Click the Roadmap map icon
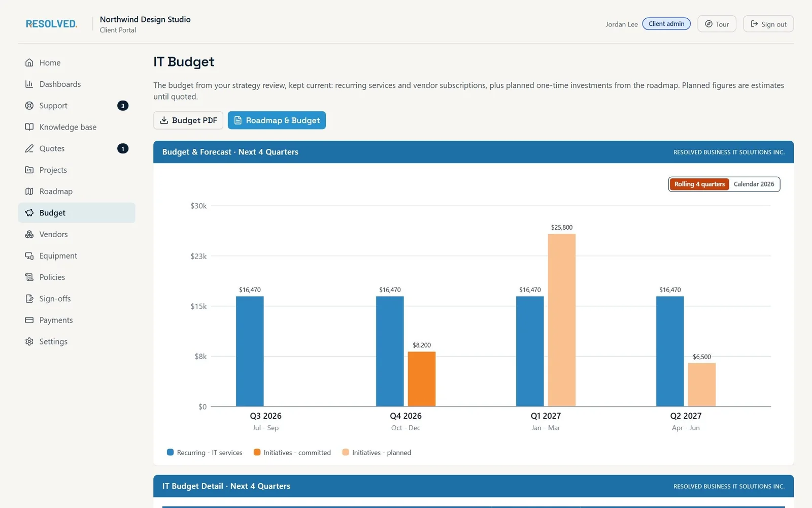The width and height of the screenshot is (812, 508). pyautogui.click(x=29, y=191)
